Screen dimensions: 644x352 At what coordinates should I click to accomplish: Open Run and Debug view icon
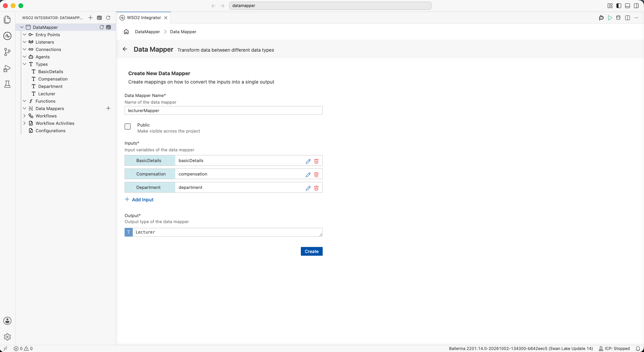click(7, 68)
